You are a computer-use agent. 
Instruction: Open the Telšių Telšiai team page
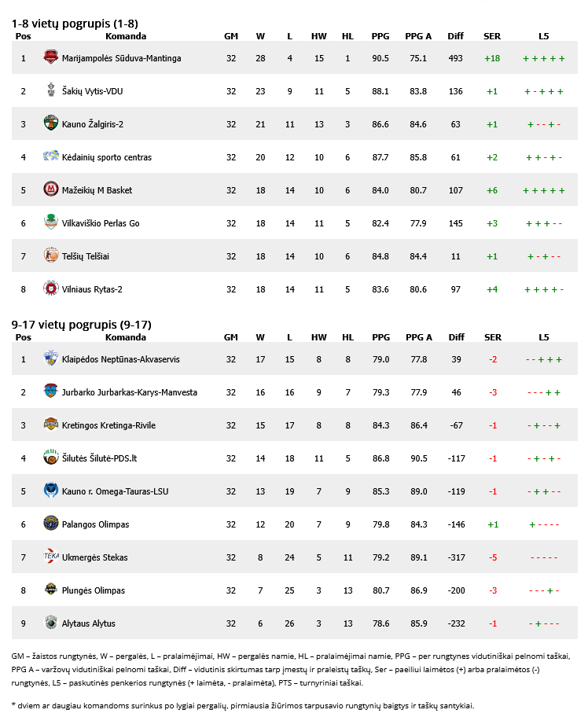[86, 256]
